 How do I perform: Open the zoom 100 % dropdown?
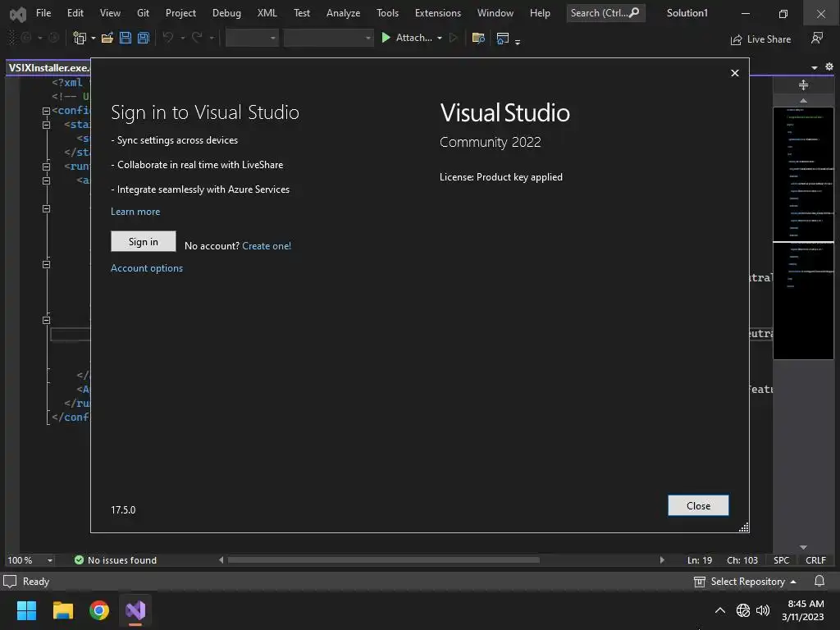[50, 560]
